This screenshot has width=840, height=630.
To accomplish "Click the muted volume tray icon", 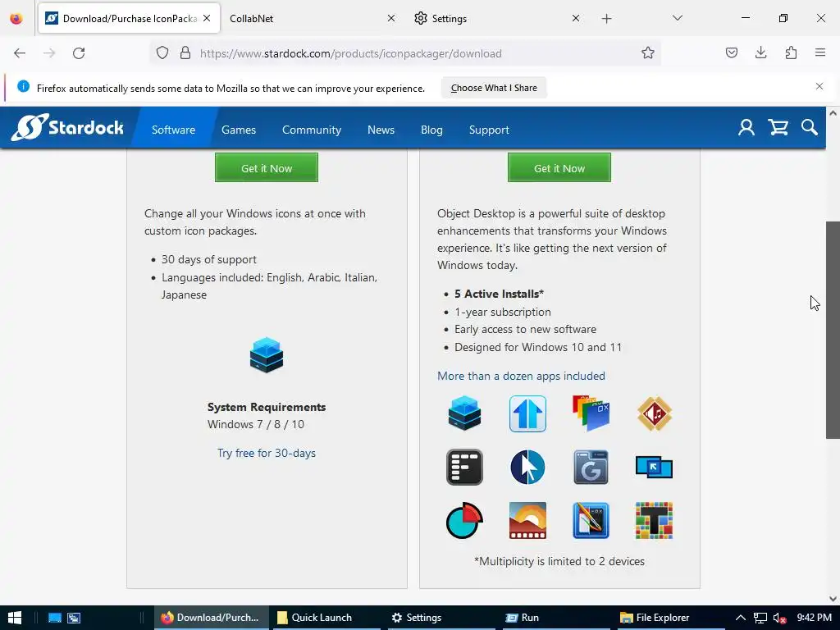I will 779,619.
